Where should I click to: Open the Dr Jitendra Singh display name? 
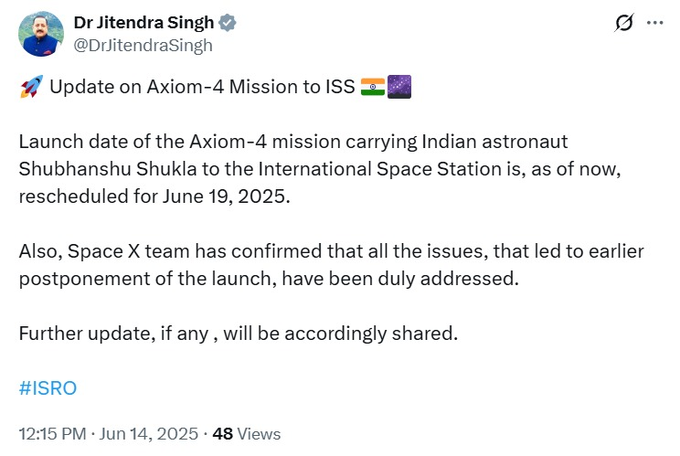click(x=144, y=23)
